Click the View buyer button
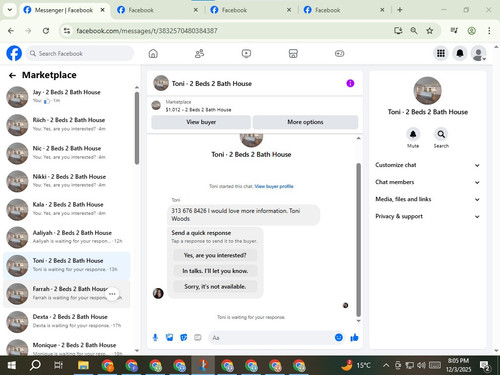Image resolution: width=500 pixels, height=375 pixels. point(201,122)
